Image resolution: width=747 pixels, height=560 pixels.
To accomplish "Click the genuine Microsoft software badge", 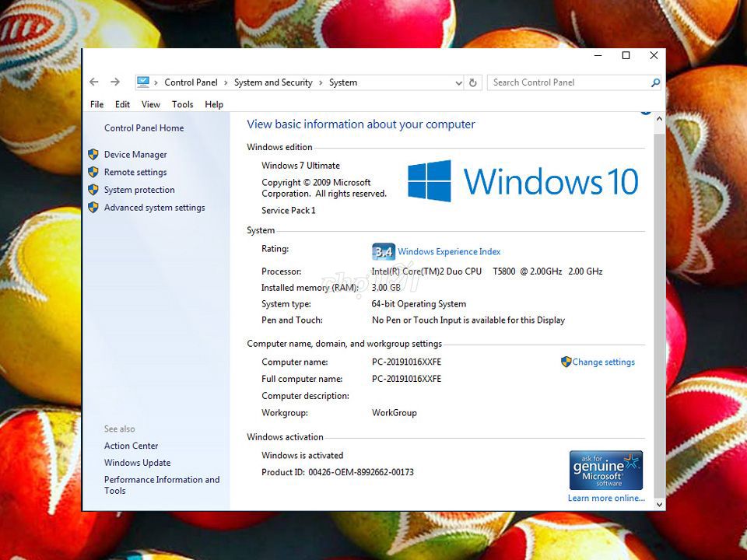I will coord(606,470).
